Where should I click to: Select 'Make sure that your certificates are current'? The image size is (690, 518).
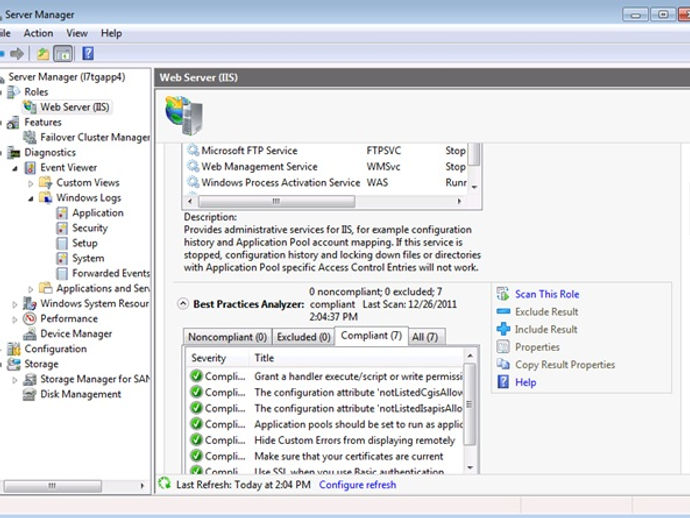[x=326, y=456]
